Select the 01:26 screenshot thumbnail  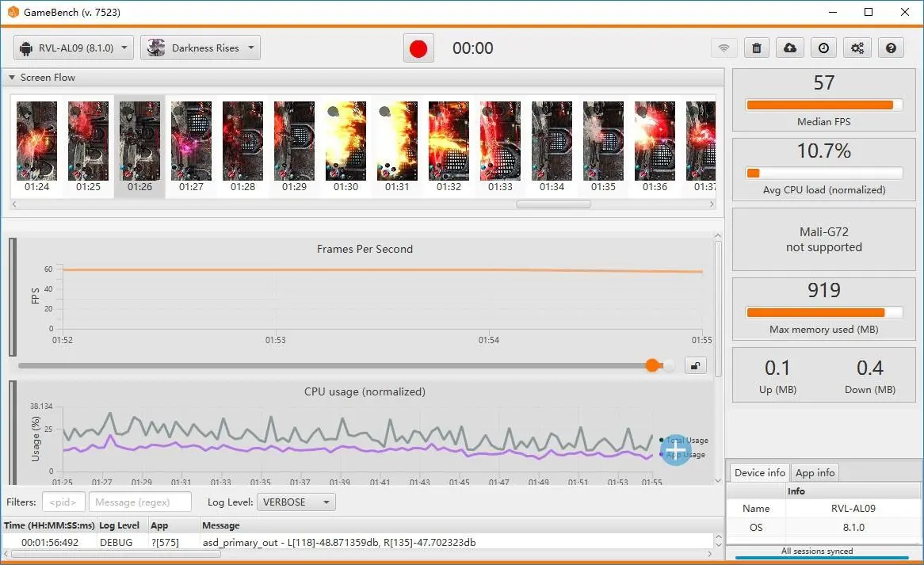point(139,146)
